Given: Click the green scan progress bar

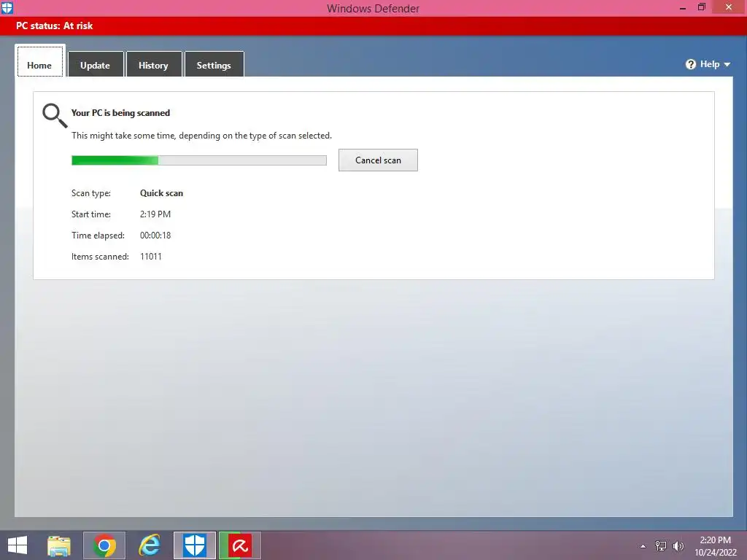Looking at the screenshot, I should point(199,160).
